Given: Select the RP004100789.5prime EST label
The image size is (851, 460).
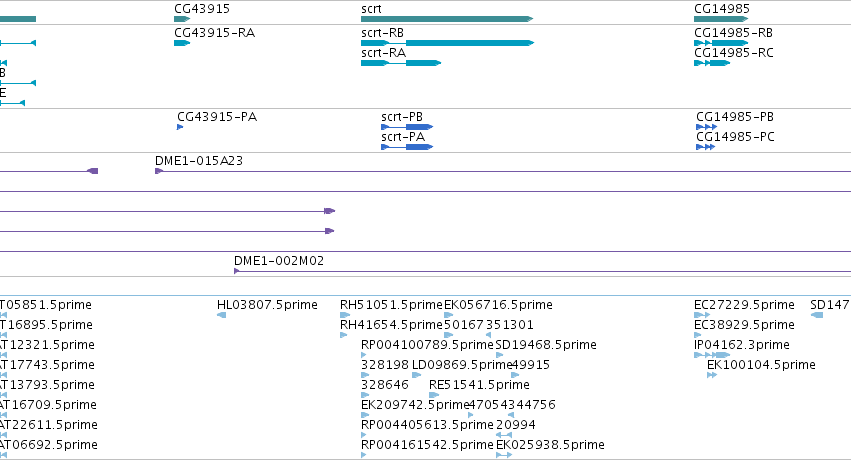Looking at the screenshot, I should pos(427,345).
